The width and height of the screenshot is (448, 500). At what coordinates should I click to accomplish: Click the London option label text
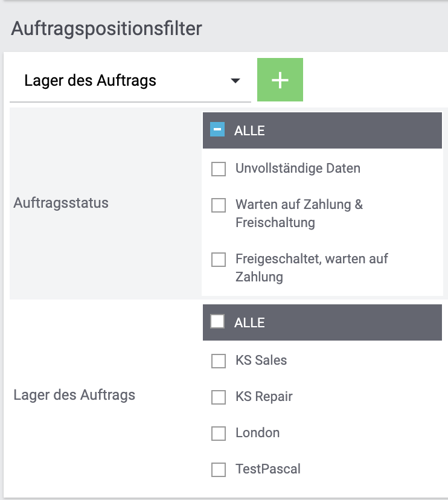(257, 433)
